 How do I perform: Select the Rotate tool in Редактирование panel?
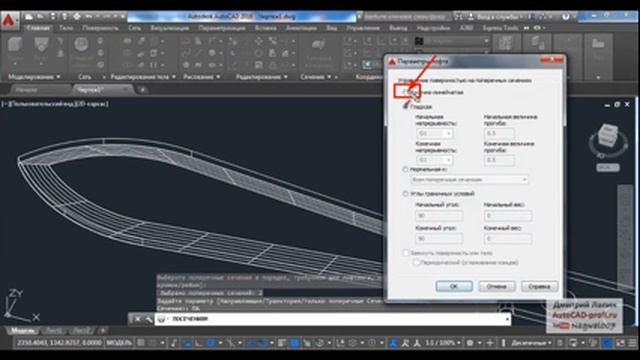click(259, 53)
